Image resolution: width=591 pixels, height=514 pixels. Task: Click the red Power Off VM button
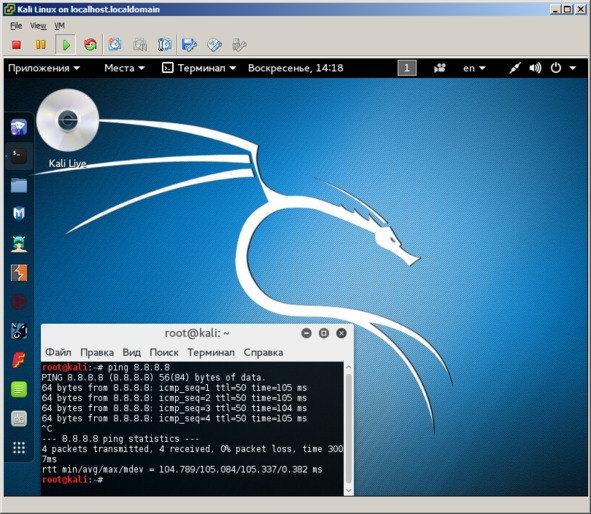(x=16, y=45)
